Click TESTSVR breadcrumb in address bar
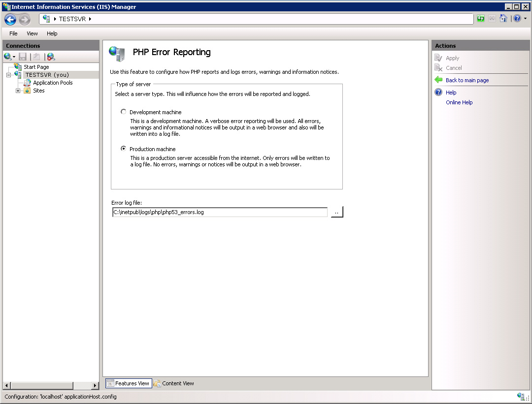The width and height of the screenshot is (532, 404). (72, 19)
